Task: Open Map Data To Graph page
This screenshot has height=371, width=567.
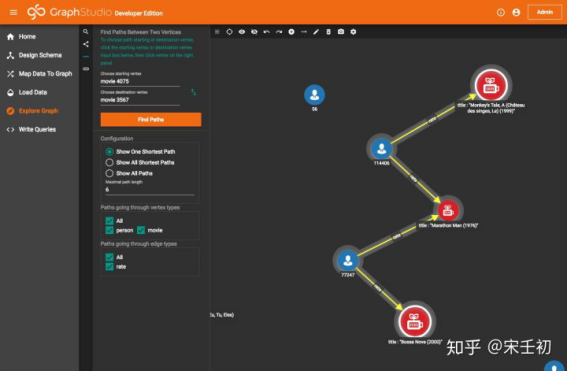Action: click(40, 74)
